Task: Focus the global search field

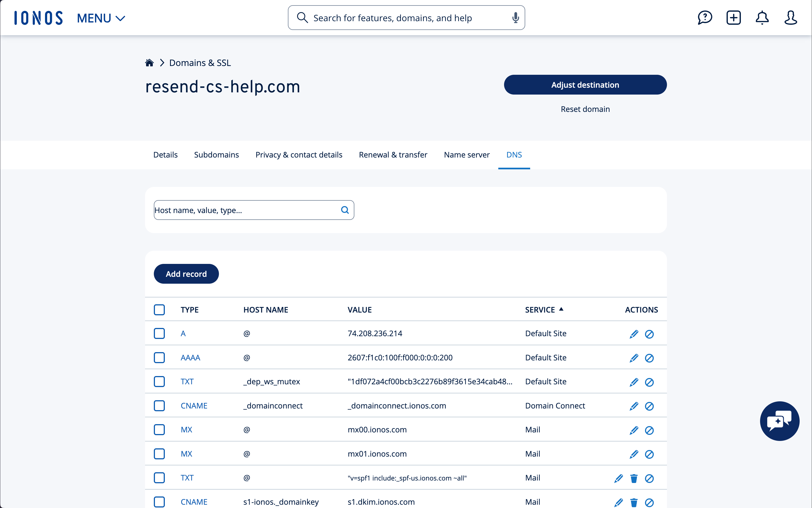Action: tap(406, 18)
